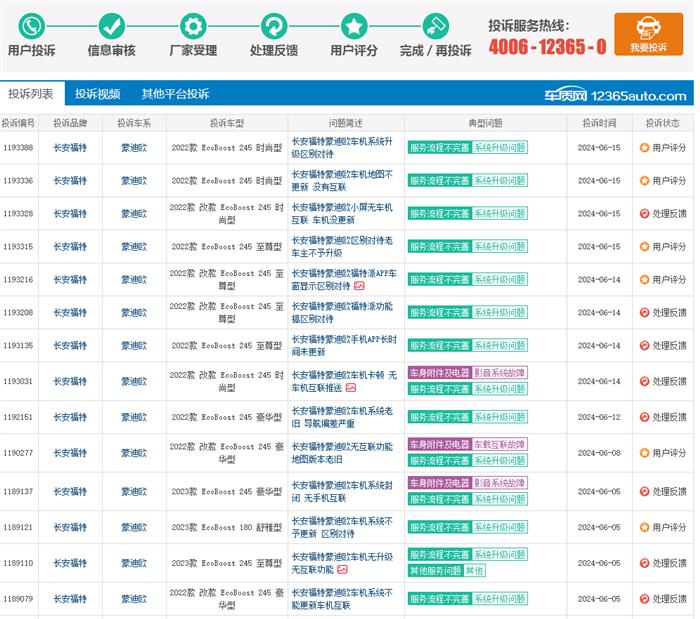Click the 用户评分 status icon for complaint 1190277
The width and height of the screenshot is (700, 619).
click(644, 453)
